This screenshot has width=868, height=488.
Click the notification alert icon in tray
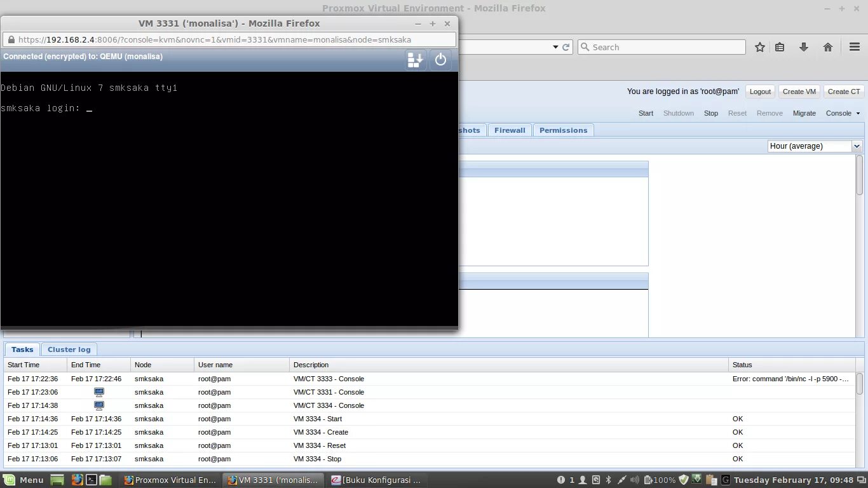[561, 480]
